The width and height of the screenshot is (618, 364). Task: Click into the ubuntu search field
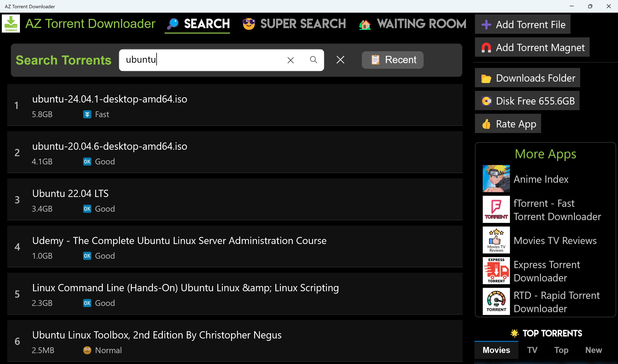point(201,60)
